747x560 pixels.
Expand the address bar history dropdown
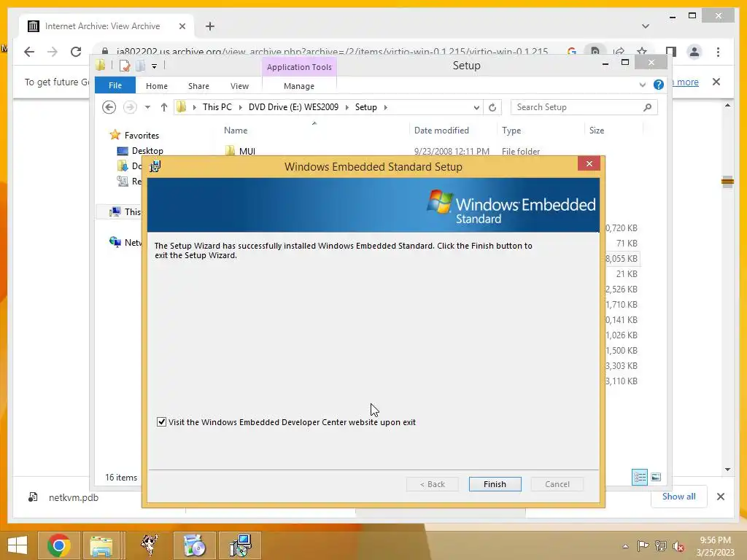tap(476, 108)
